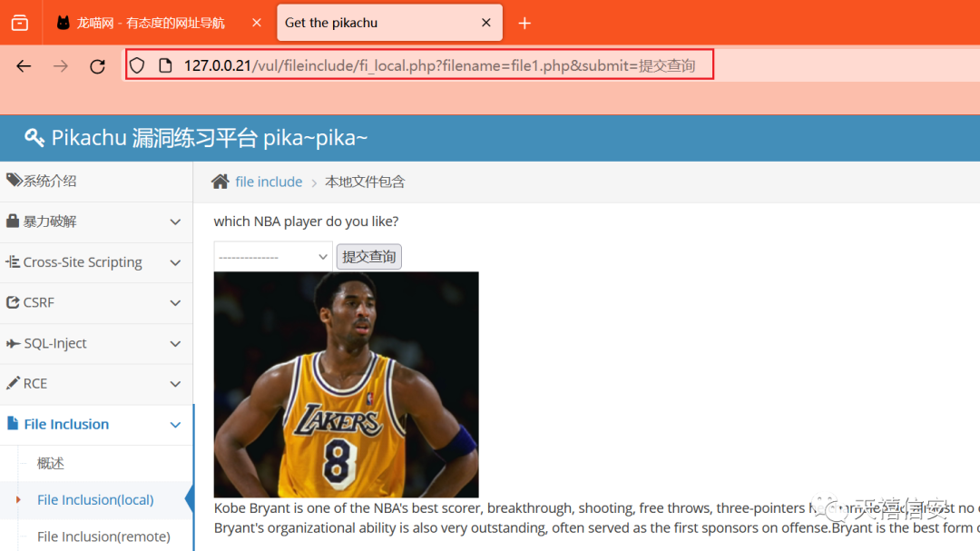Click the Cross-Site Scripting icon

[13, 261]
